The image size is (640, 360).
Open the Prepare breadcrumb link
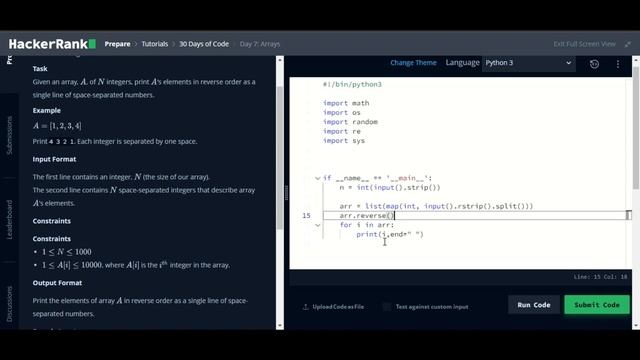[x=117, y=44]
